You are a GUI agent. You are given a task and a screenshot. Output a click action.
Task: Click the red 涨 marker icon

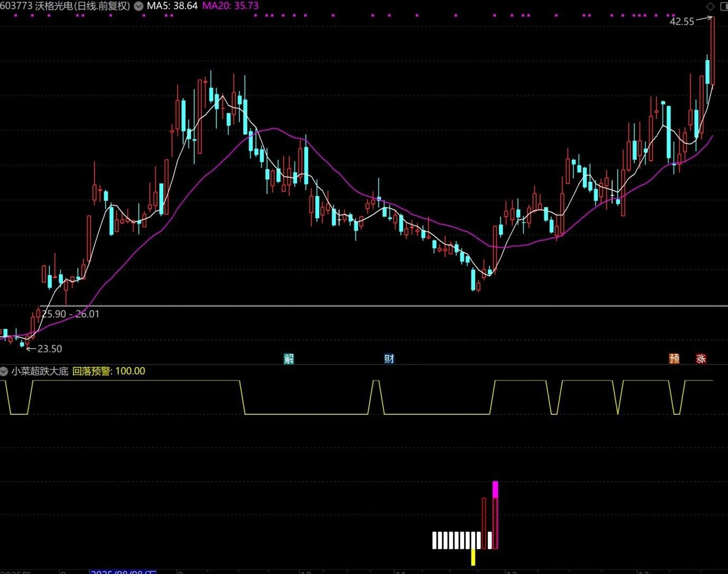(701, 359)
